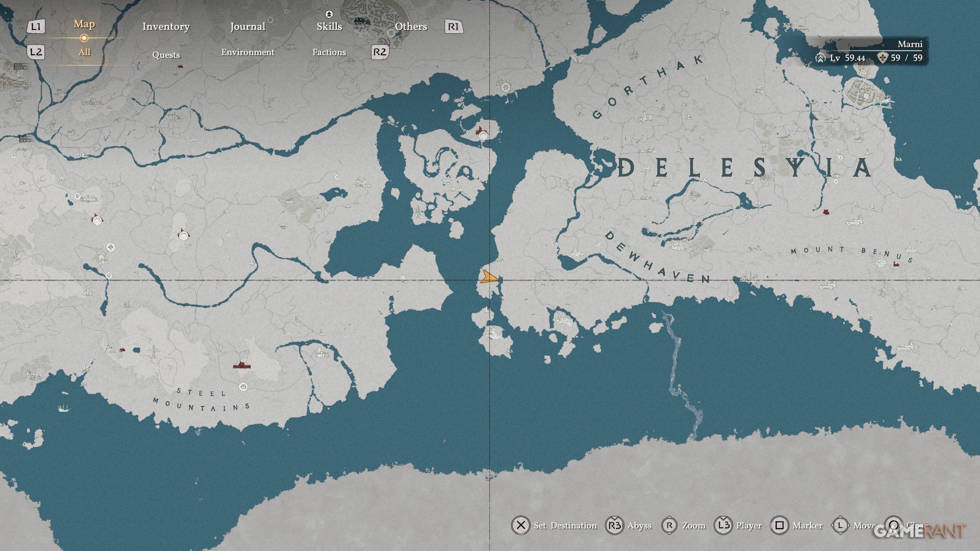
Task: Click the L1 shoulder button icon
Action: pos(36,27)
